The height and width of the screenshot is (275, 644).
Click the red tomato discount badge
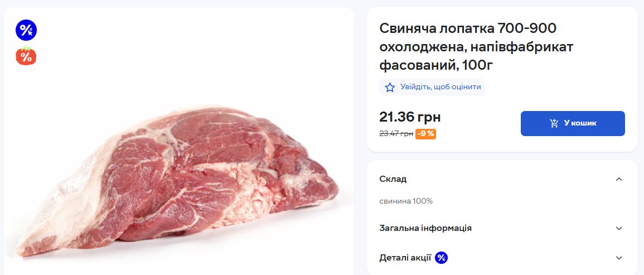[x=26, y=56]
